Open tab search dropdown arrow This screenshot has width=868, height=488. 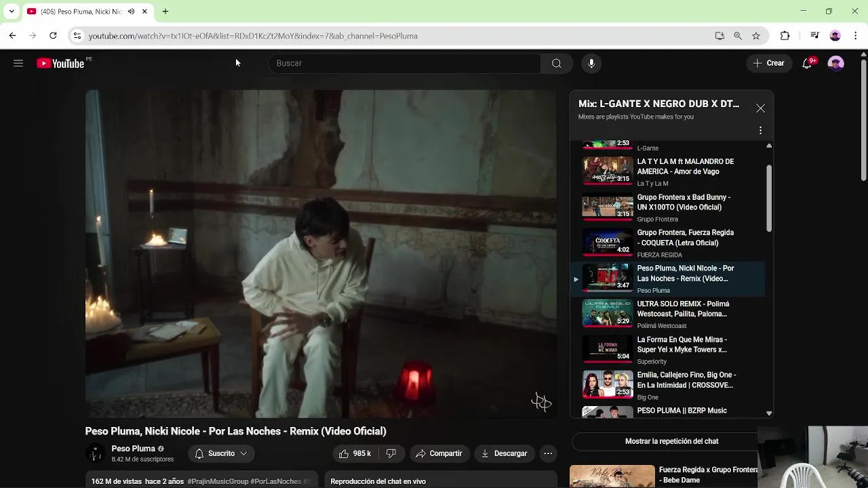pyautogui.click(x=12, y=12)
